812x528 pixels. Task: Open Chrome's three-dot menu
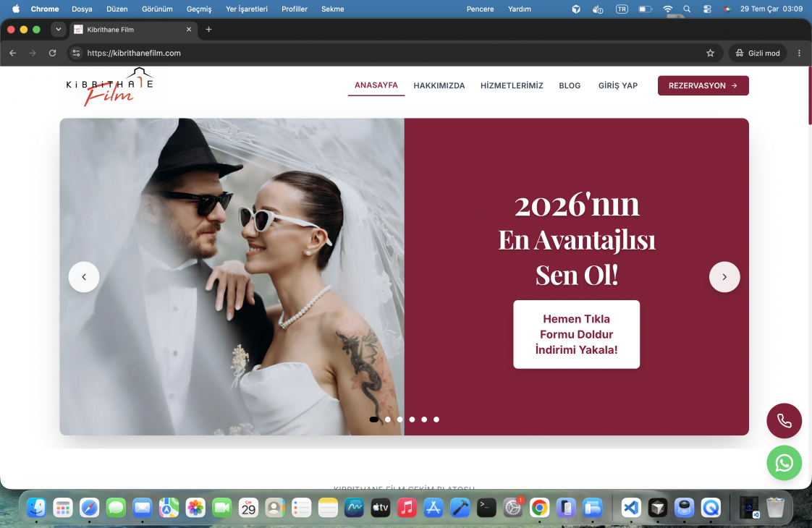(799, 53)
